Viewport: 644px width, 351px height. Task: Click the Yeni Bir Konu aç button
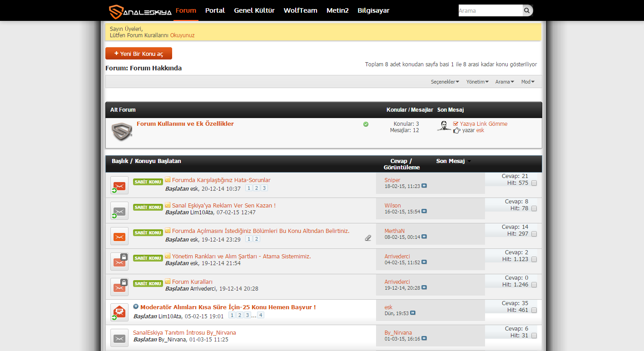[139, 54]
